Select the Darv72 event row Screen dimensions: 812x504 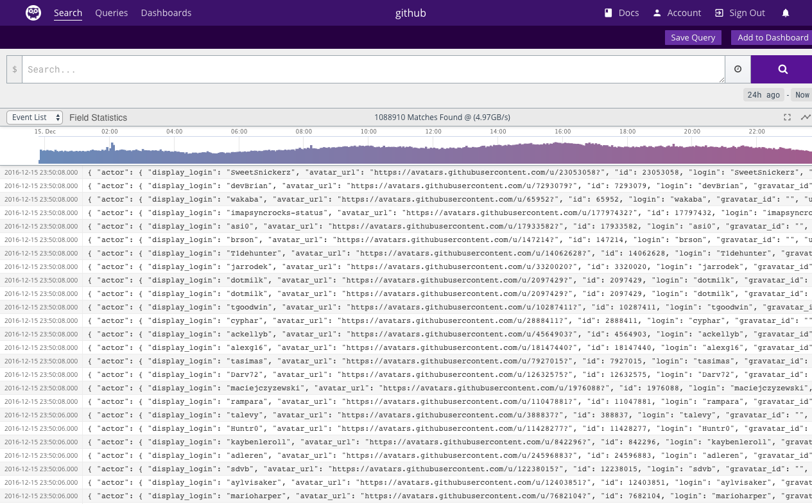pyautogui.click(x=406, y=374)
